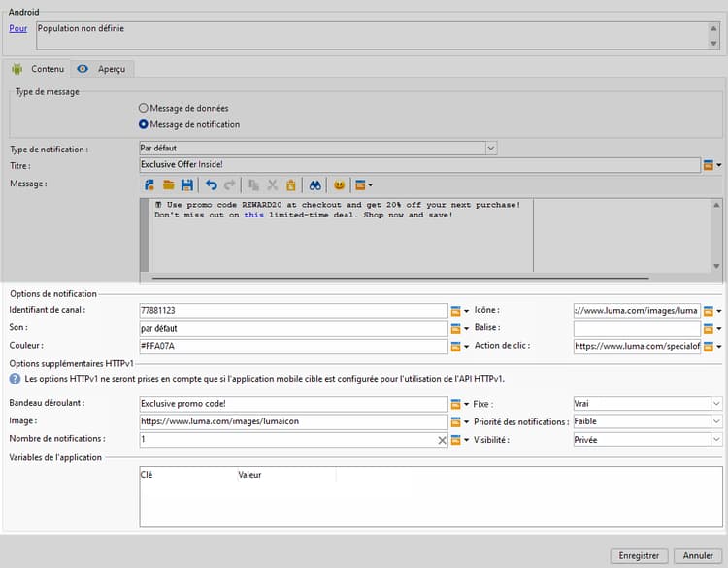Image resolution: width=728 pixels, height=568 pixels.
Task: Open Type de notification dropdown
Action: [x=491, y=149]
